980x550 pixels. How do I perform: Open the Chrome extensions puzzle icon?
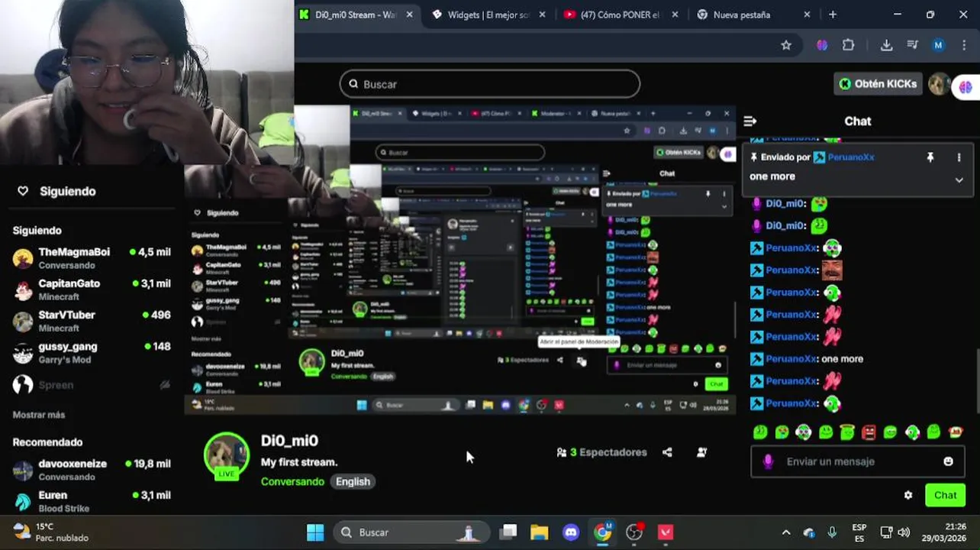coord(848,45)
